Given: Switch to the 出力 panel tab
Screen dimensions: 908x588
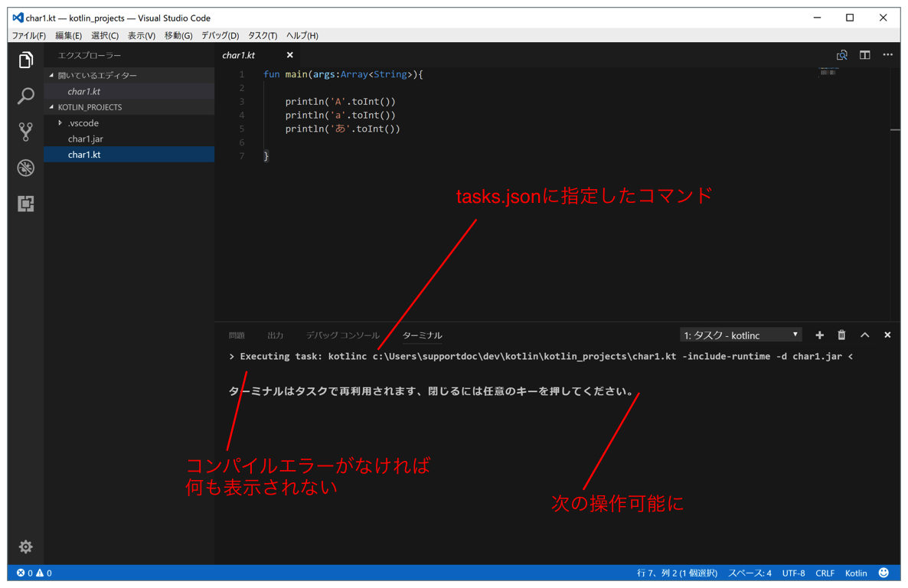Looking at the screenshot, I should point(276,335).
